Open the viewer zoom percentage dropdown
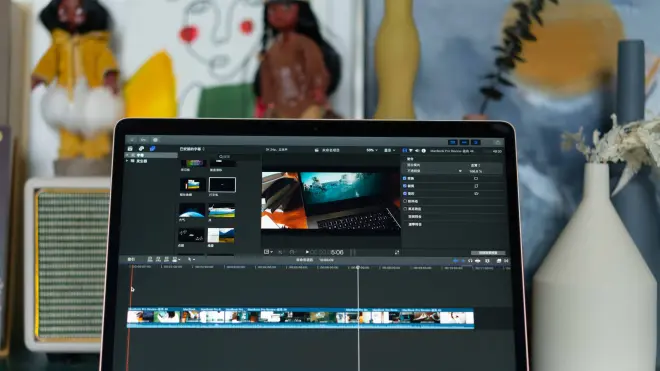Screen dimensions: 660x371 pyautogui.click(x=372, y=150)
